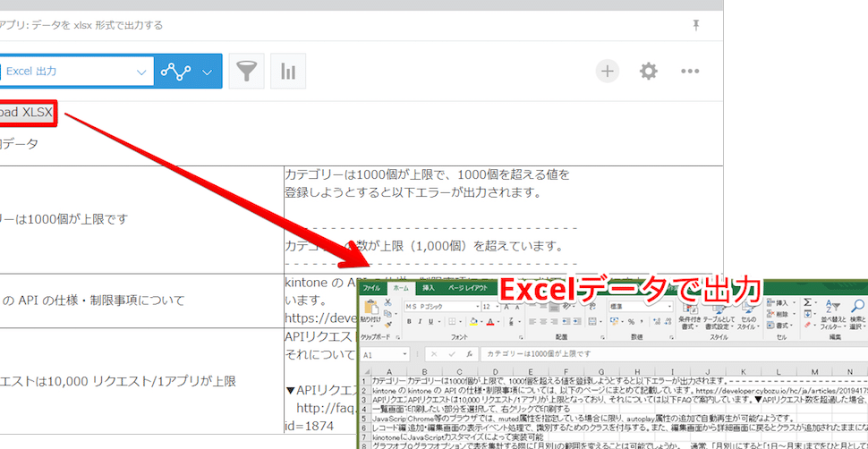The image size is (868, 449).
Task: Click the center align icon in Excel
Action: [x=543, y=322]
